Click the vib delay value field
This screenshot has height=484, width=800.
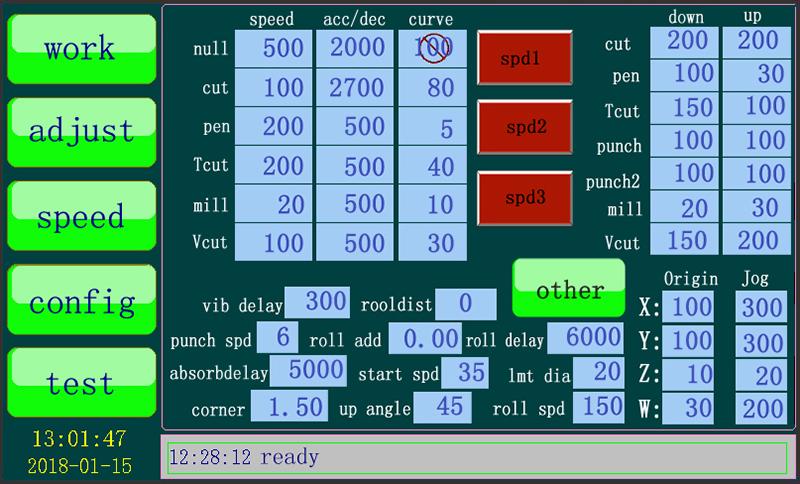click(318, 301)
